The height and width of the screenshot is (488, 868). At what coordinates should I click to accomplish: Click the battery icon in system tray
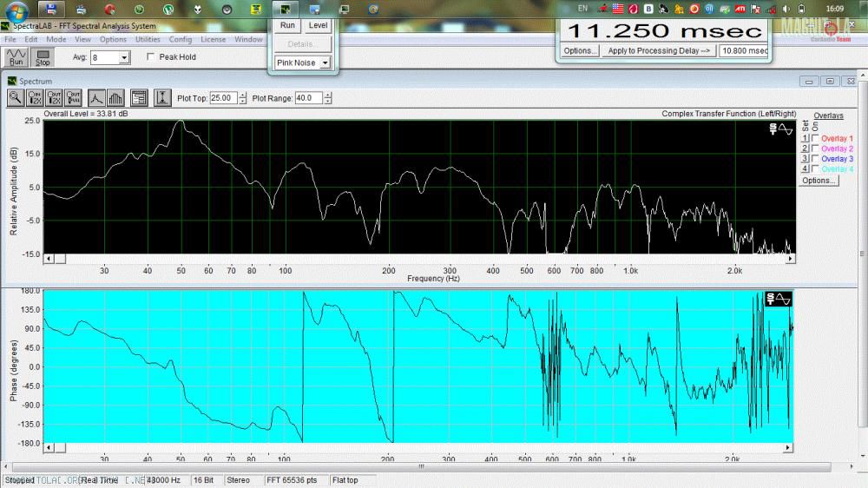(801, 9)
